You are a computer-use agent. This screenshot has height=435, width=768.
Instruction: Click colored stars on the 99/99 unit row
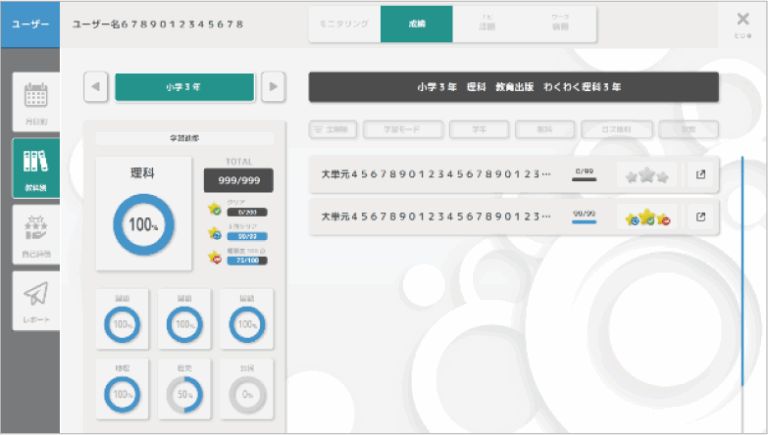(x=647, y=218)
